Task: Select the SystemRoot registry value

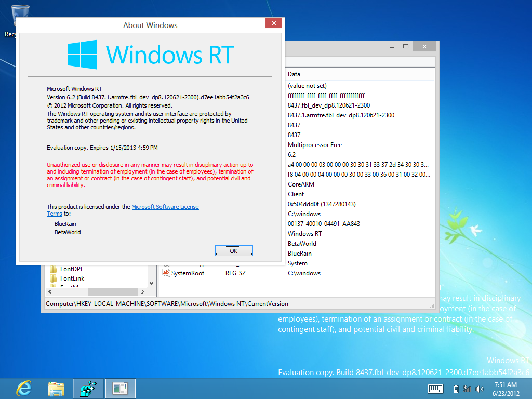Action: [x=188, y=273]
